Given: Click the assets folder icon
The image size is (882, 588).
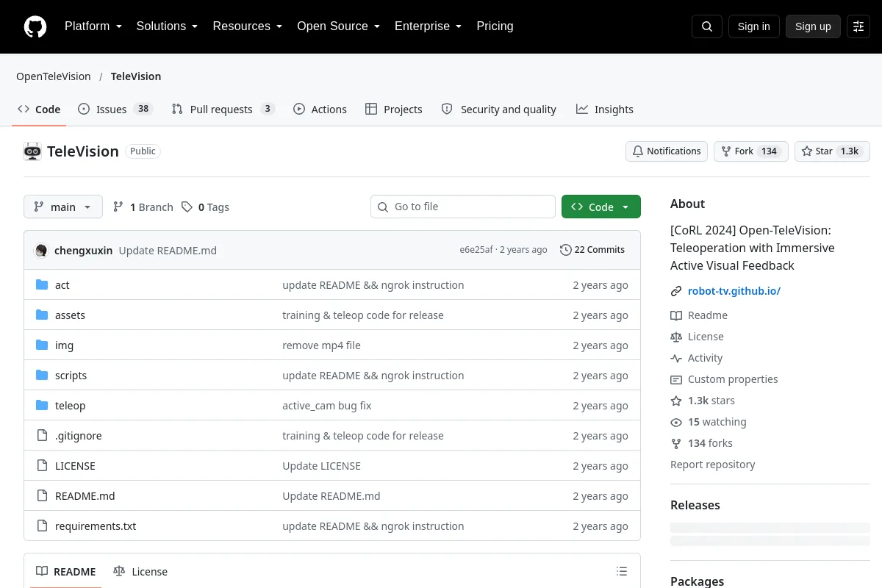Looking at the screenshot, I should click(x=42, y=315).
